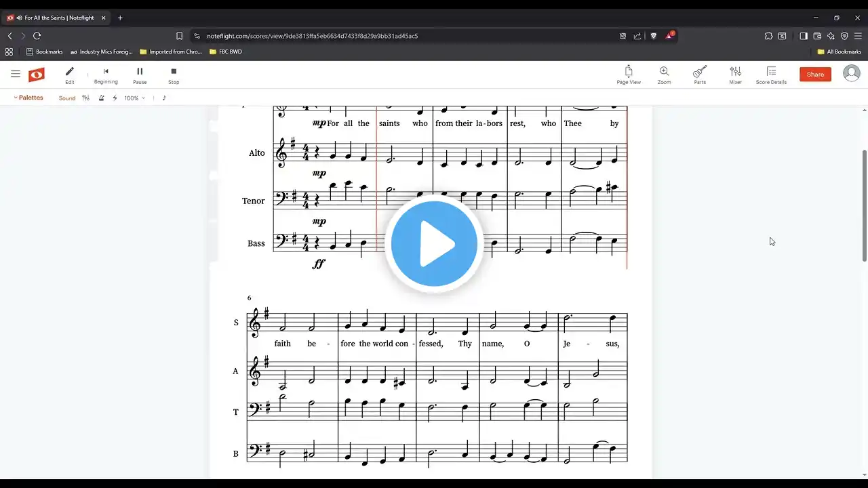Screen dimensions: 868x488
Task: Open the Leo AI sparkle icon
Action: [x=831, y=36]
